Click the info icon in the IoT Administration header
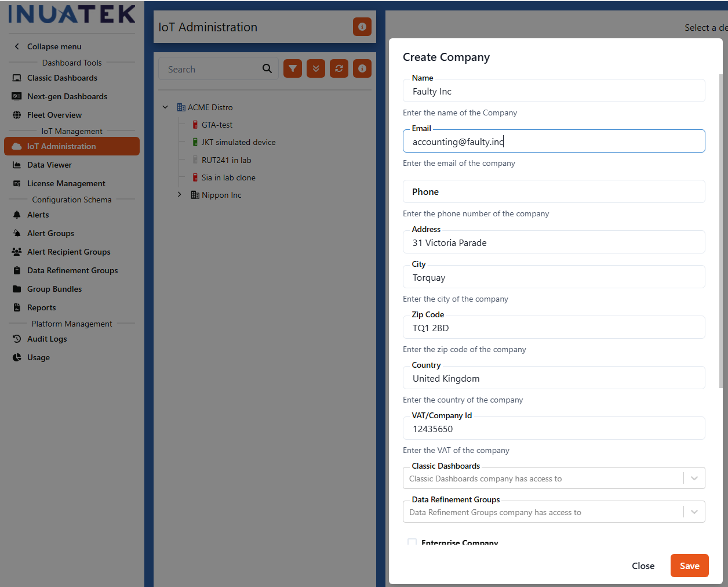This screenshot has width=728, height=587. tap(362, 27)
